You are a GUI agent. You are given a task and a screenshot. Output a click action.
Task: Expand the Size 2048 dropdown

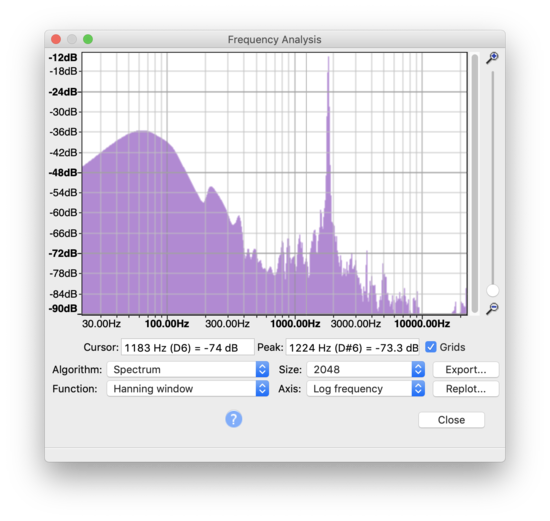[x=366, y=369]
